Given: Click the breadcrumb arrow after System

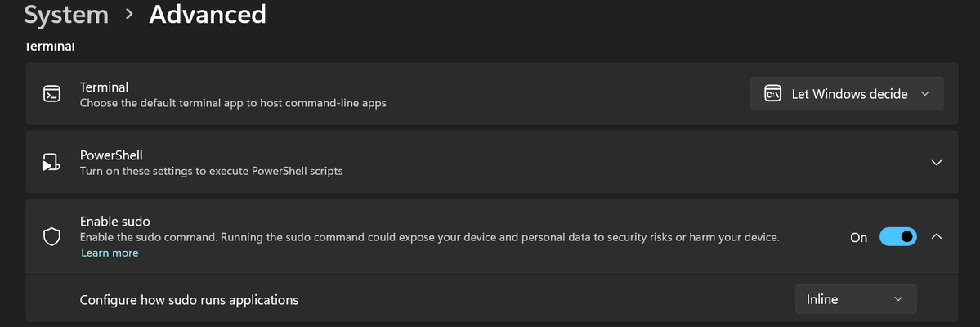Looking at the screenshot, I should (129, 15).
